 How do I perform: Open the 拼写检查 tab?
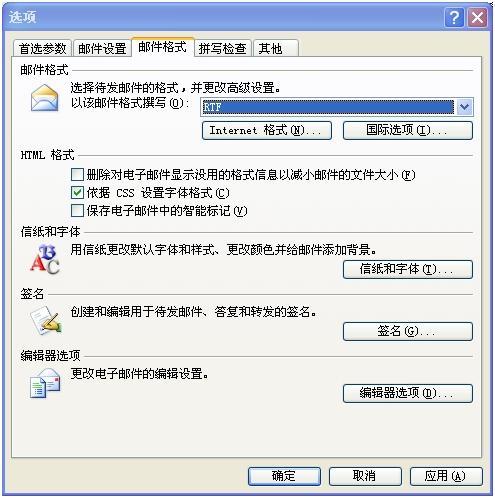(x=222, y=49)
